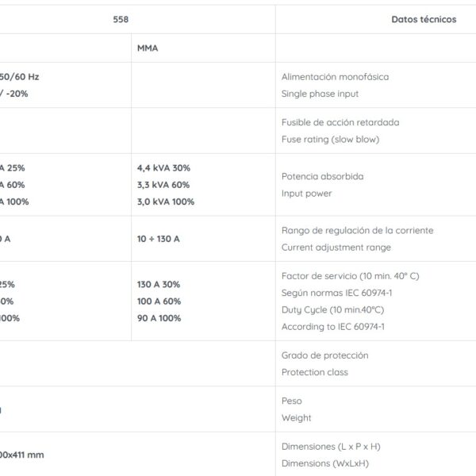Select the "MMA" column label

coord(148,48)
